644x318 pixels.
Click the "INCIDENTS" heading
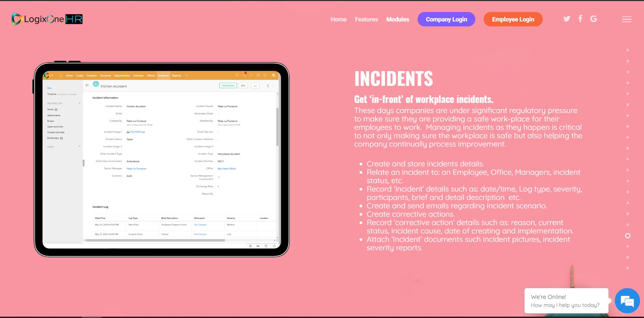point(393,78)
